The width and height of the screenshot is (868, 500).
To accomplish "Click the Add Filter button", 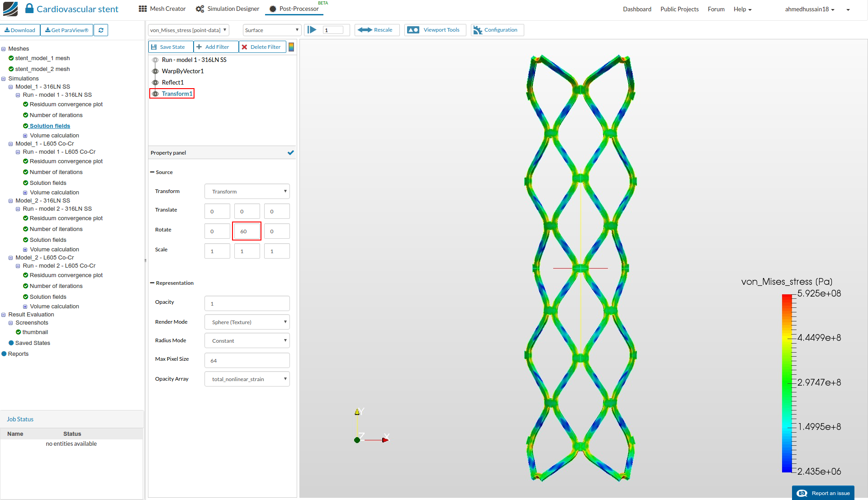I will click(x=216, y=47).
